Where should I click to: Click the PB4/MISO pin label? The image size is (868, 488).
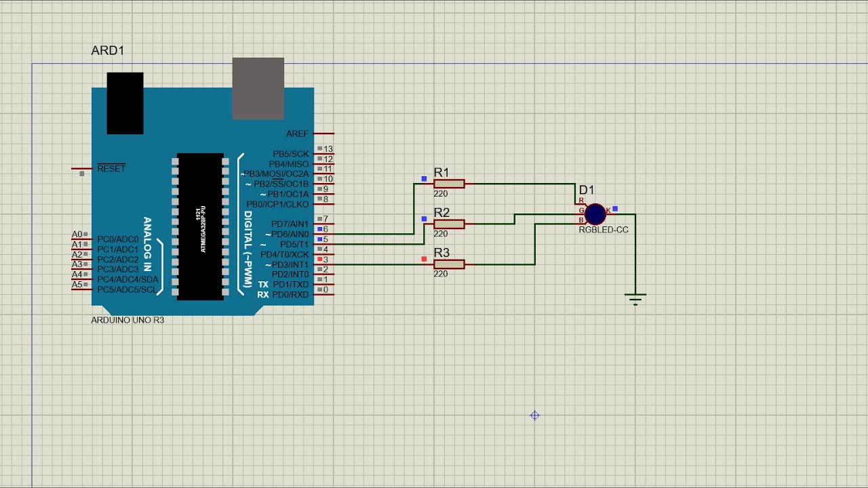tap(289, 164)
